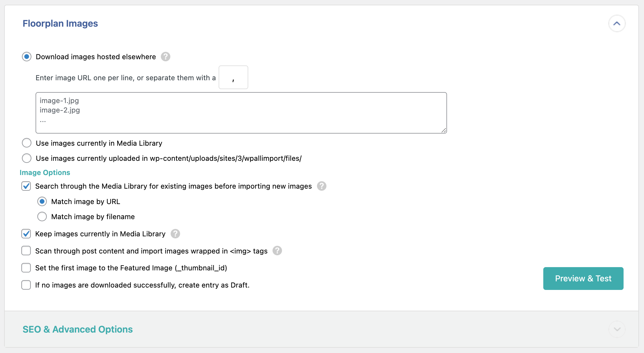Click into the image URL textarea
The width and height of the screenshot is (644, 353).
coord(241,113)
